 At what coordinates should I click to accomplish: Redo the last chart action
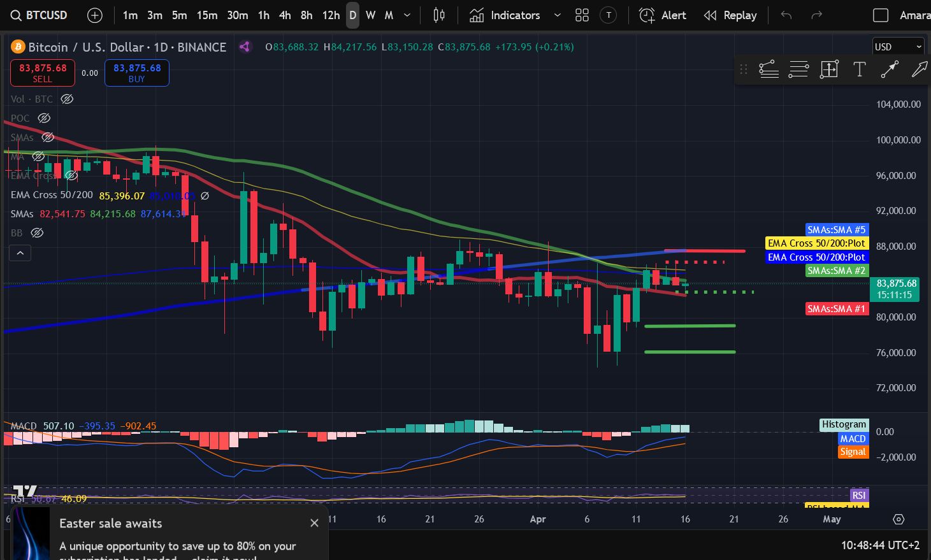point(816,15)
